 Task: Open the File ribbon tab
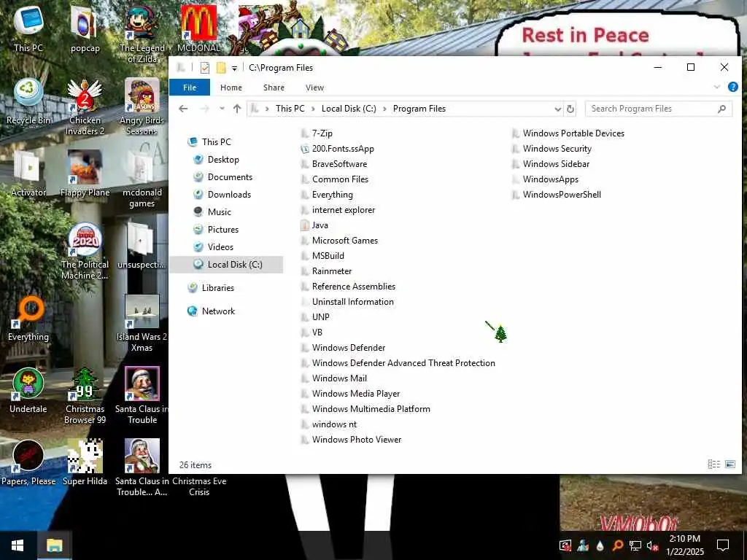[190, 87]
